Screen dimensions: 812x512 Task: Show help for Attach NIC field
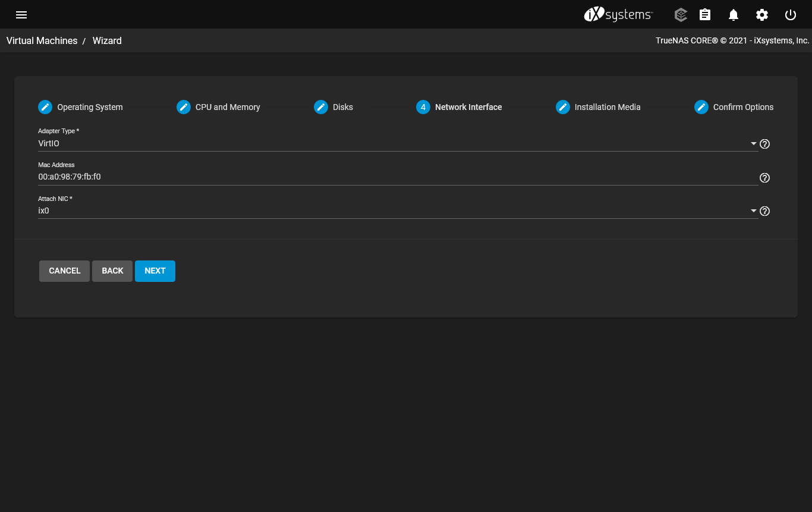(765, 211)
